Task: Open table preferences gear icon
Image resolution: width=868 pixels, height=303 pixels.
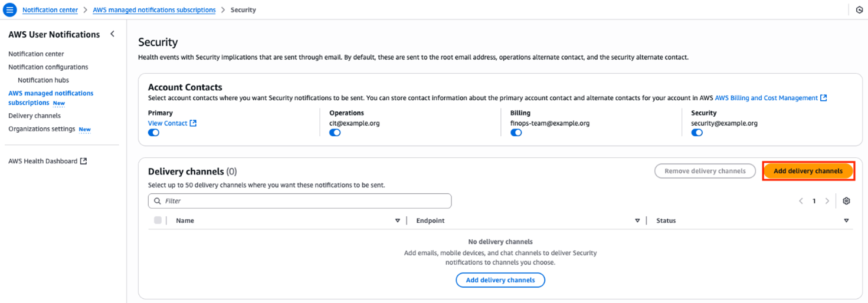Action: [846, 201]
